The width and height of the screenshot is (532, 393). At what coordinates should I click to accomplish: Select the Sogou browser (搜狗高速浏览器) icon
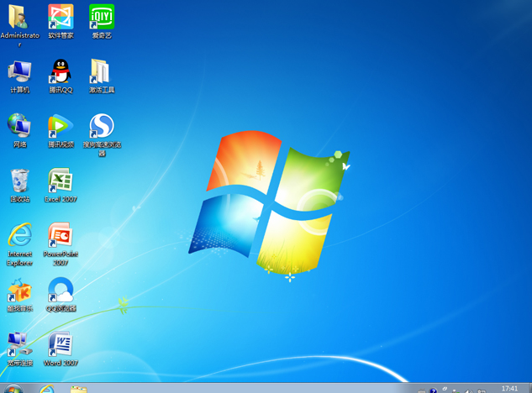[102, 127]
